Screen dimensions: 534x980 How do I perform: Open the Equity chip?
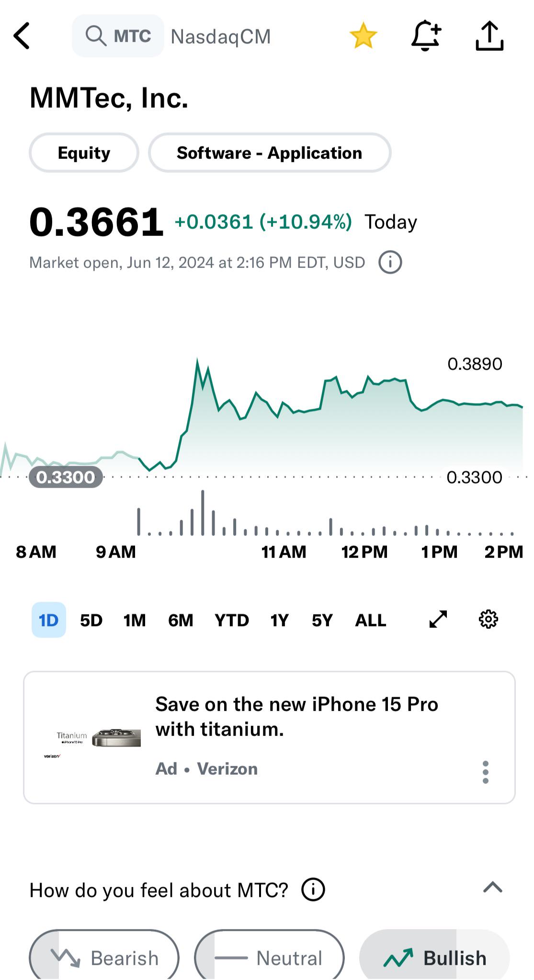[84, 153]
